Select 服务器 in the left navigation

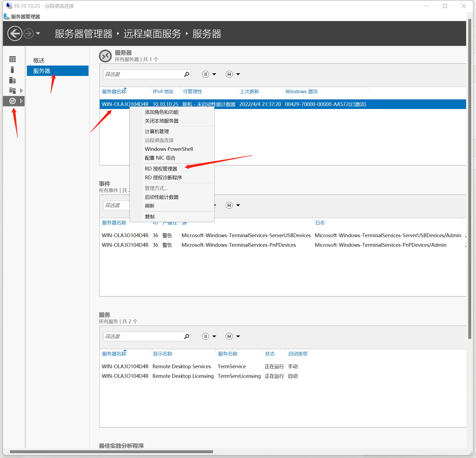[58, 71]
